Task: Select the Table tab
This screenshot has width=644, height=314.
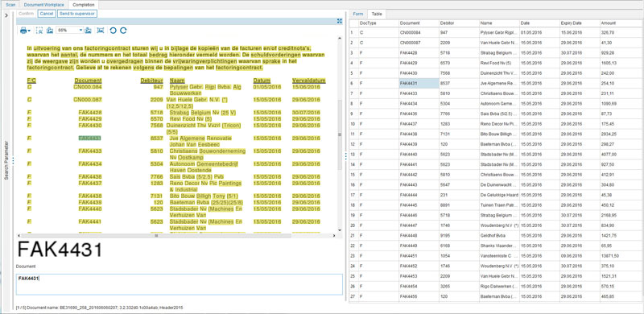Action: [x=377, y=14]
